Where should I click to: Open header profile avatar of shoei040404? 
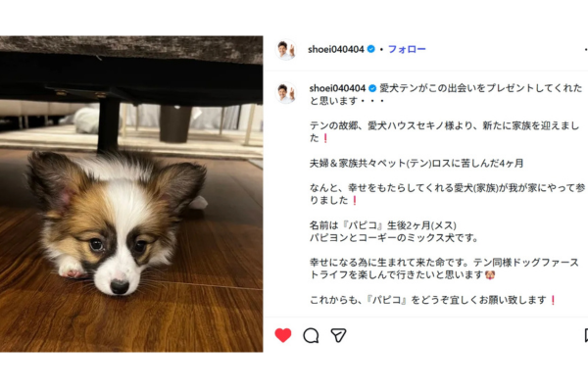(x=286, y=50)
